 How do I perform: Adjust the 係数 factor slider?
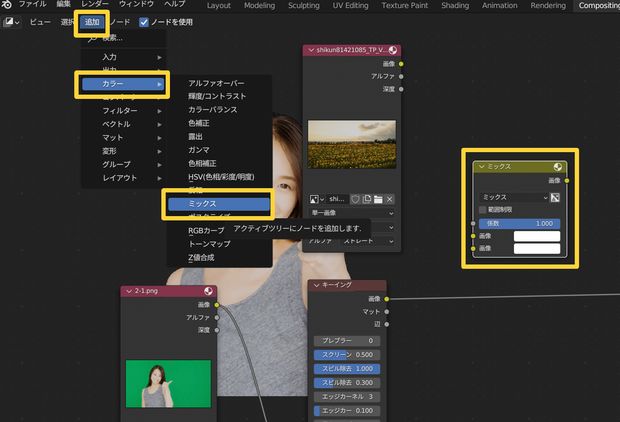tap(518, 223)
